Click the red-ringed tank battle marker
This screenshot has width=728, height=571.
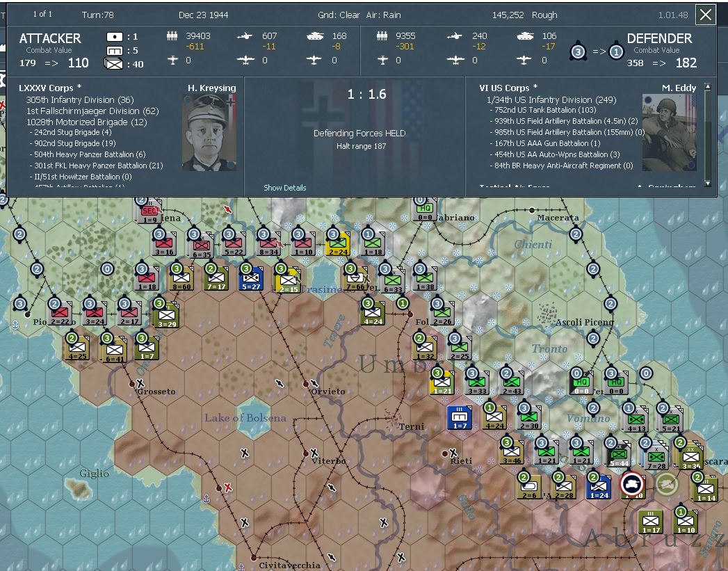point(632,484)
